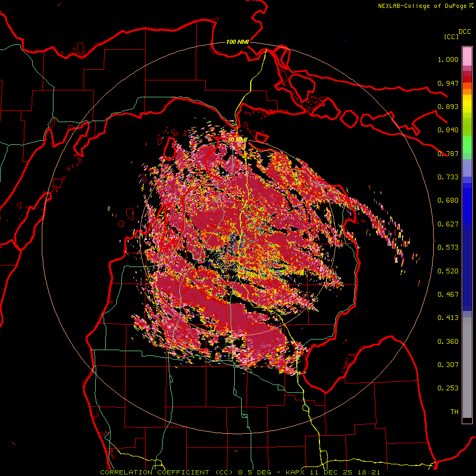Select the 0.787 scale value
The width and height of the screenshot is (476, 476).
coord(448,153)
